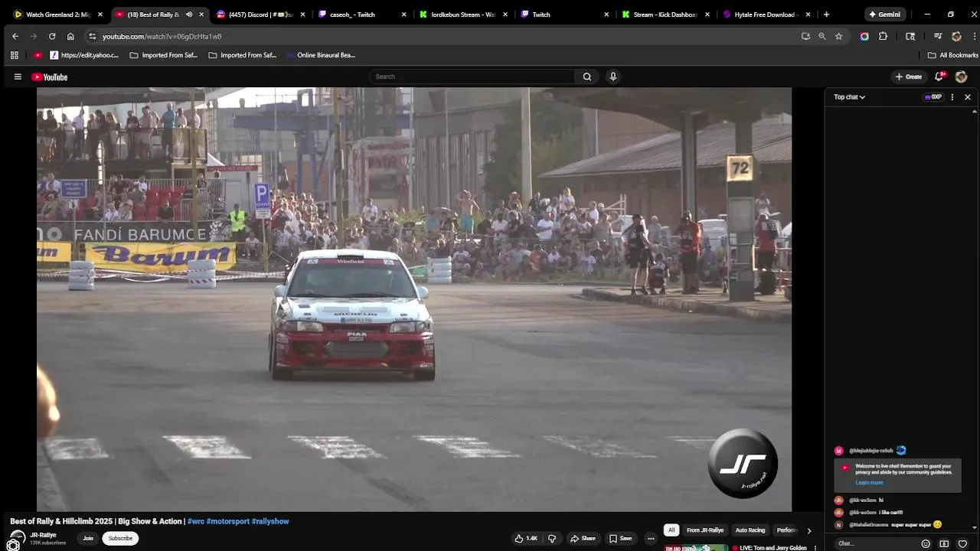Open the 0XP channel points badge
The width and height of the screenshot is (980, 551).
pyautogui.click(x=933, y=97)
